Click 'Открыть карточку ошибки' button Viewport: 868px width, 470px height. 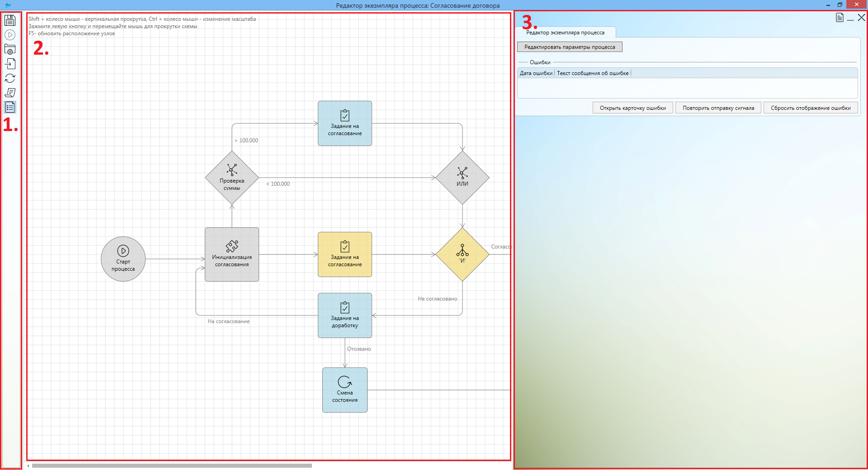(x=632, y=108)
